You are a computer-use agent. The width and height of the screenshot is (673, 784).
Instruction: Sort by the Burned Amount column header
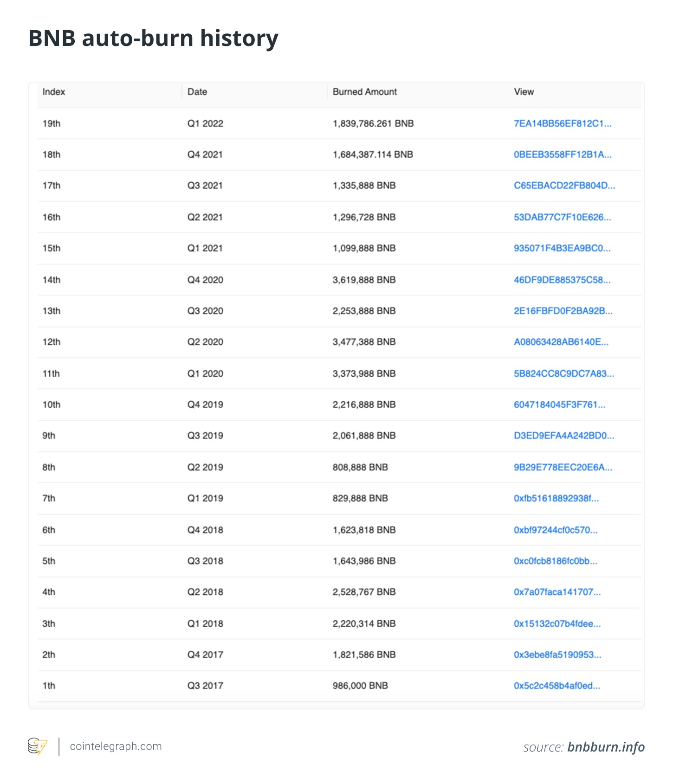point(364,92)
